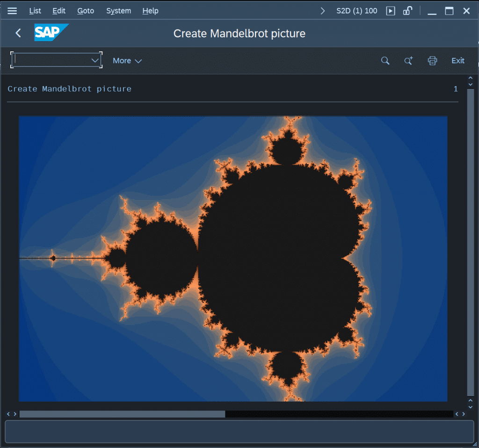Click the Find Next icon with plus sign
This screenshot has height=448, width=479.
click(x=408, y=60)
